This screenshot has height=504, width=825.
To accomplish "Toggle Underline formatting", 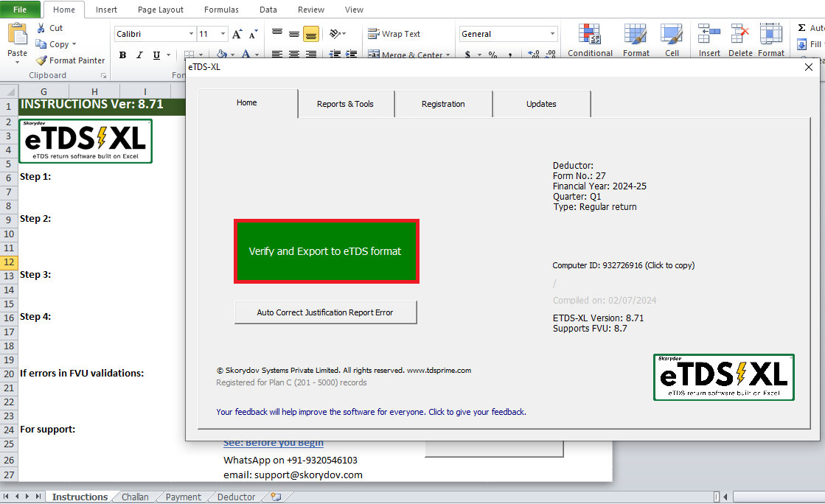I will pos(156,55).
